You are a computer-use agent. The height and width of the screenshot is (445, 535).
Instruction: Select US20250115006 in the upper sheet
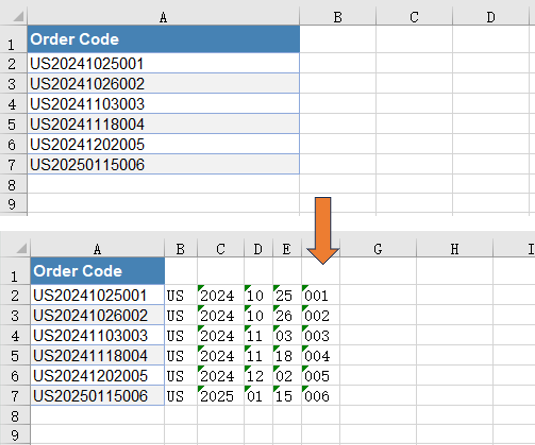click(x=163, y=164)
